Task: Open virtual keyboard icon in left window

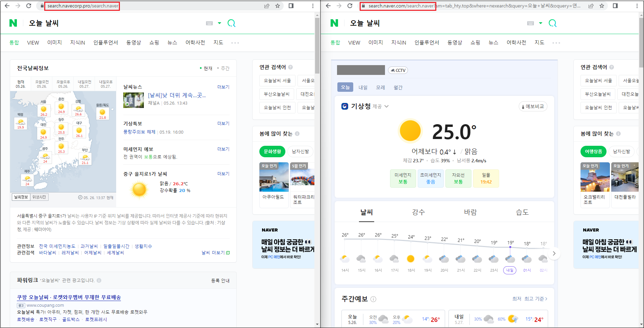Action: 209,23
